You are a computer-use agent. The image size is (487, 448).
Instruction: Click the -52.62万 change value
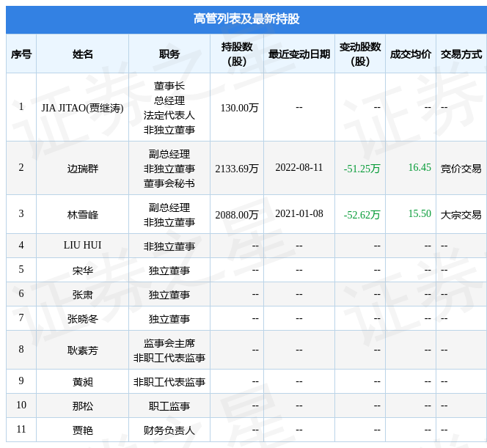click(x=362, y=215)
